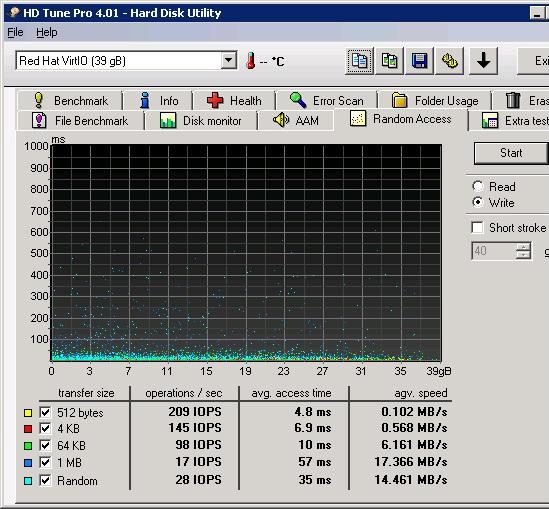Viewport: 549px width, 509px height.
Task: Click the Start button
Action: [x=511, y=153]
